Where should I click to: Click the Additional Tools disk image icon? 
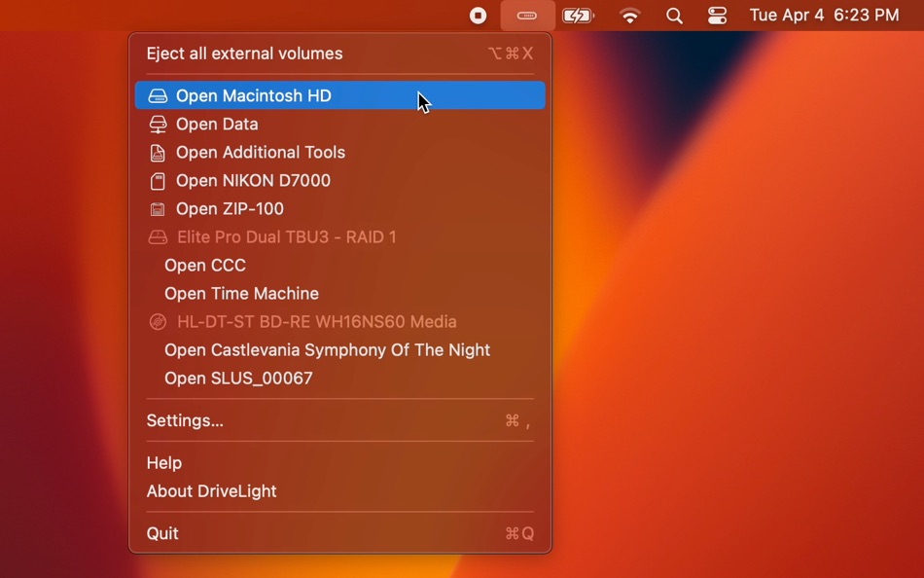[158, 153]
